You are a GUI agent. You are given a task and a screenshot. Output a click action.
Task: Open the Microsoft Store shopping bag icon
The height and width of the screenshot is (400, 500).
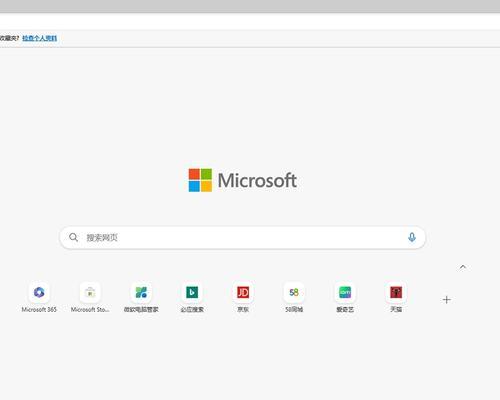(90, 292)
